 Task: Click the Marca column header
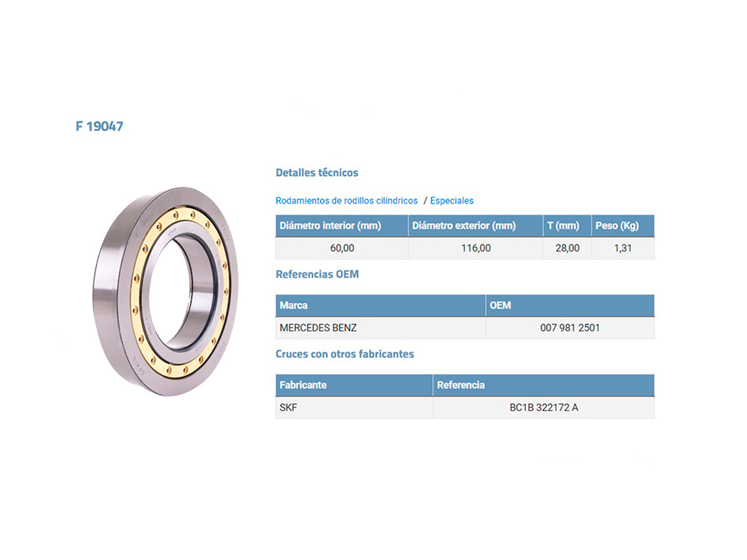pos(294,306)
